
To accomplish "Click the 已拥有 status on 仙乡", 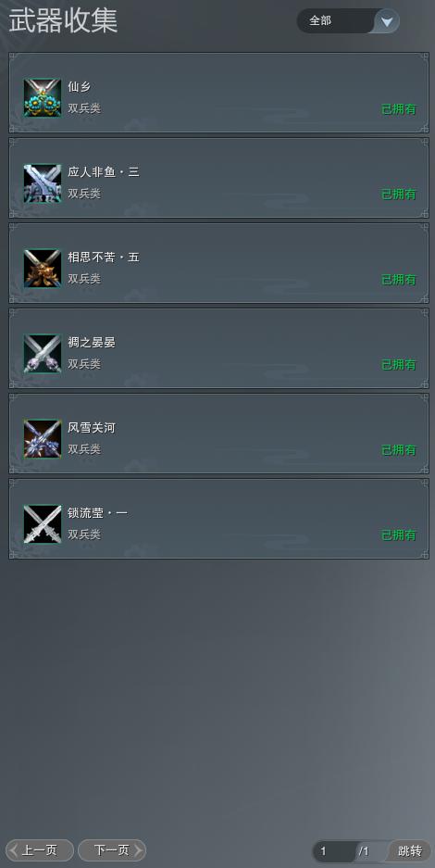I will pos(399,109).
